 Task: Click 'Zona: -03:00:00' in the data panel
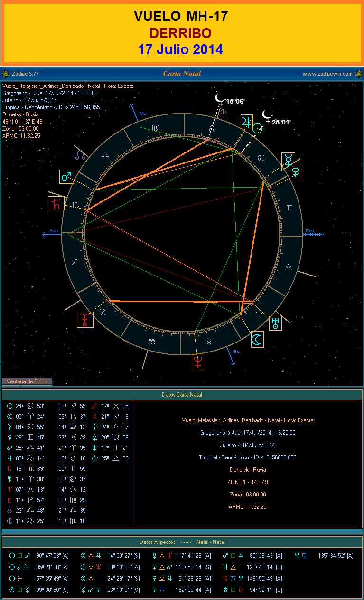pos(247,495)
